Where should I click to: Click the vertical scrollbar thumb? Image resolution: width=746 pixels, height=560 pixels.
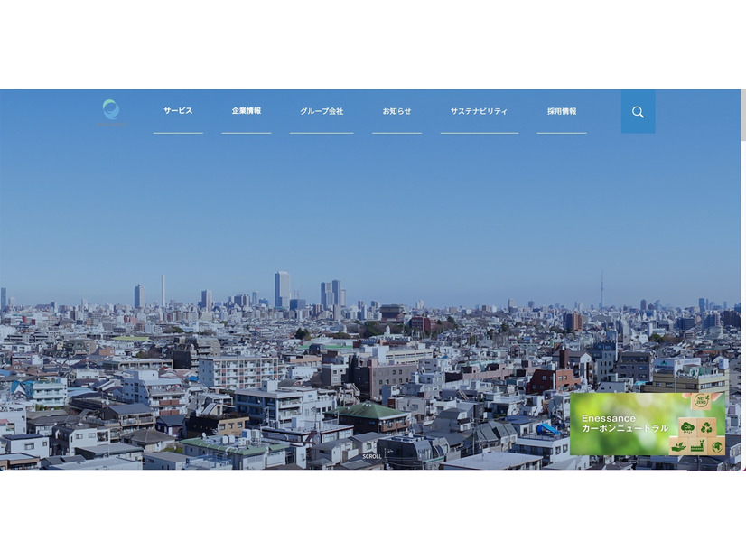click(x=742, y=115)
